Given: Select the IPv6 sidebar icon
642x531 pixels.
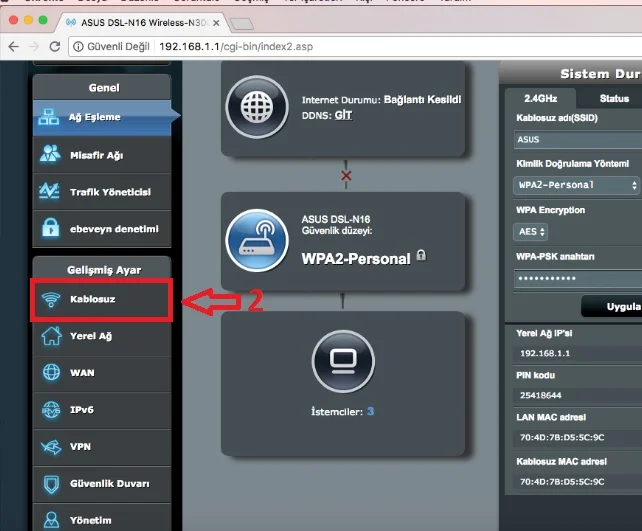Looking at the screenshot, I should [50, 410].
